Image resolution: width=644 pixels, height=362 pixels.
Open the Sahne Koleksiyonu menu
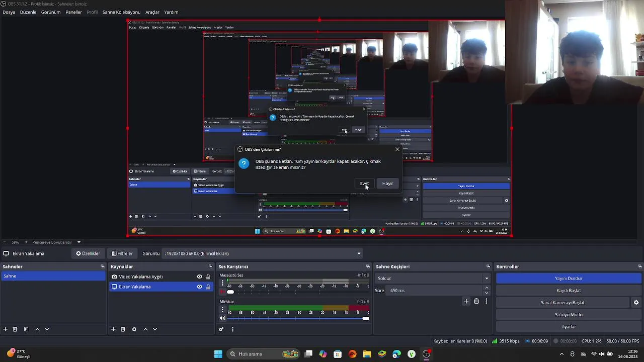[x=121, y=12]
